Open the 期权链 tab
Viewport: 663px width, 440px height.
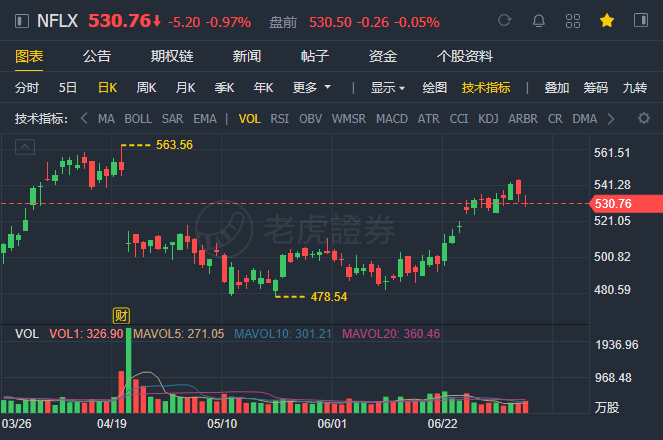point(172,56)
